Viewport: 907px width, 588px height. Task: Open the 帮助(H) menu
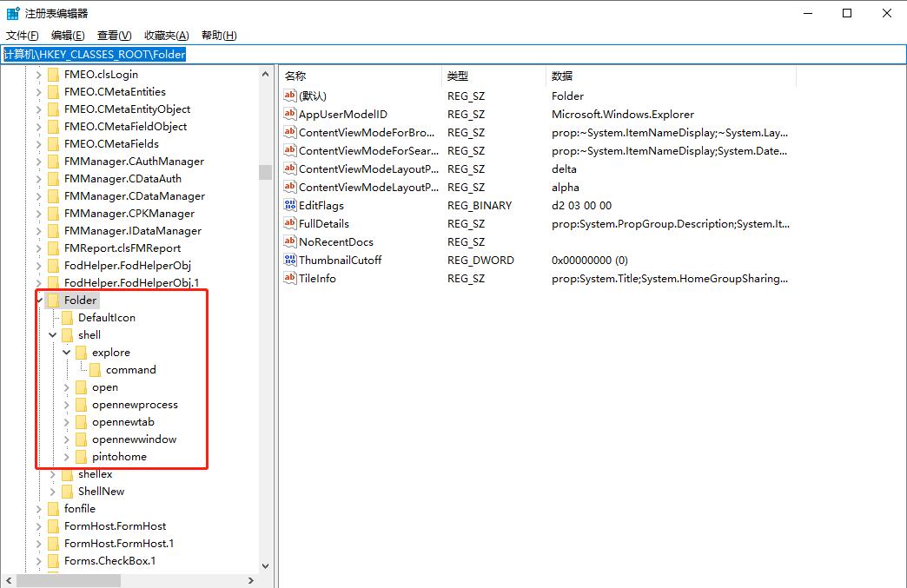pos(219,36)
